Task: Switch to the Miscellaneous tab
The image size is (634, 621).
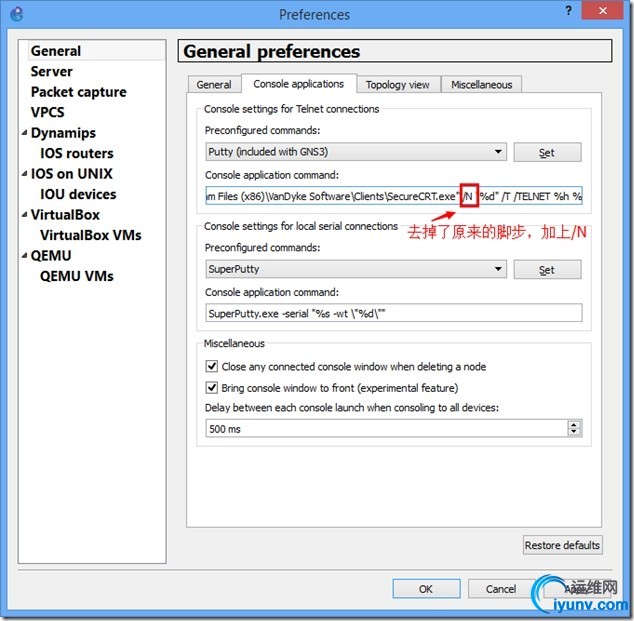Action: coord(481,84)
